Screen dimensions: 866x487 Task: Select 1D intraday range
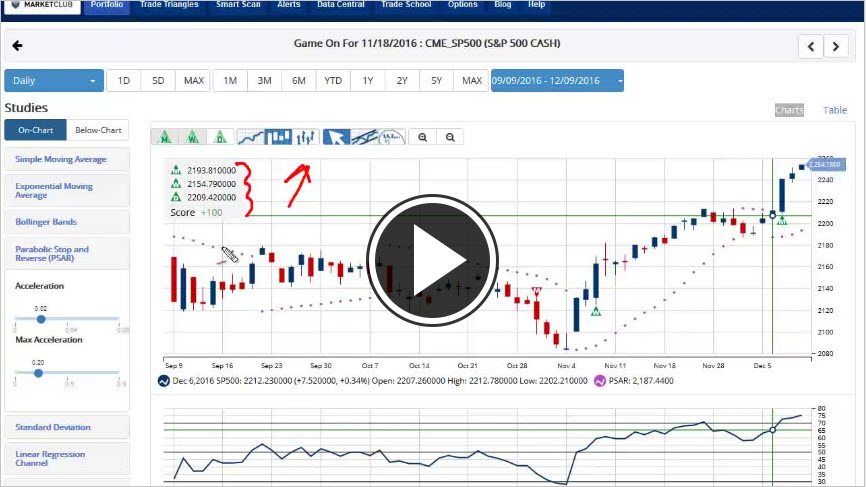click(x=124, y=81)
